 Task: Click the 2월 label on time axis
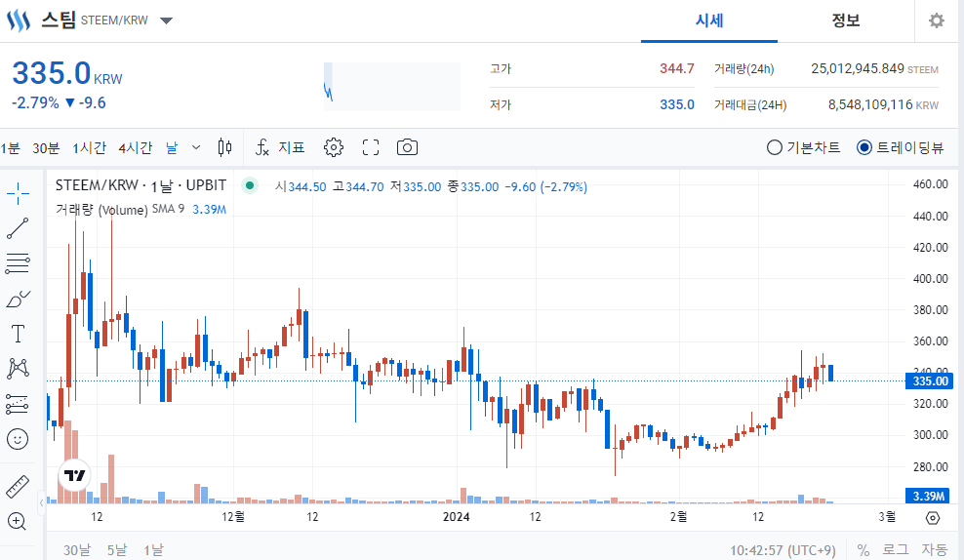(678, 517)
